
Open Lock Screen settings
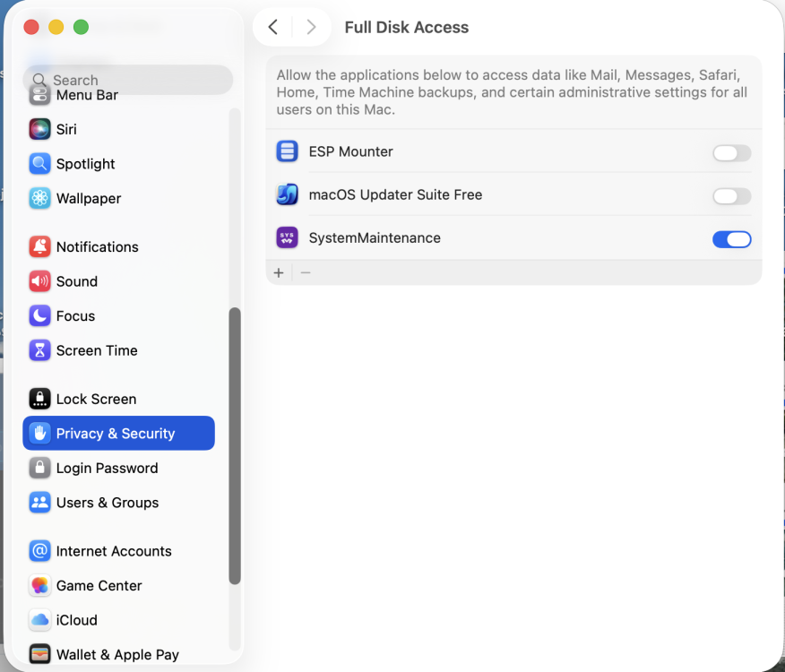coord(118,399)
